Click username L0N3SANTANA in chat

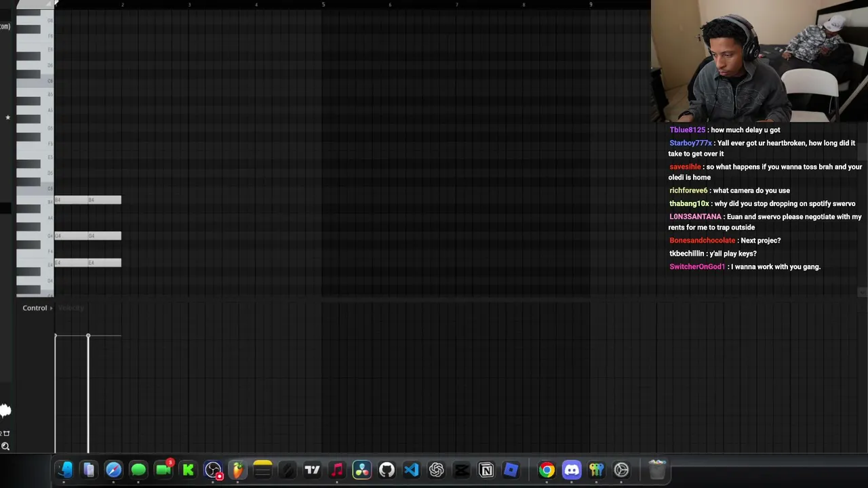(695, 217)
